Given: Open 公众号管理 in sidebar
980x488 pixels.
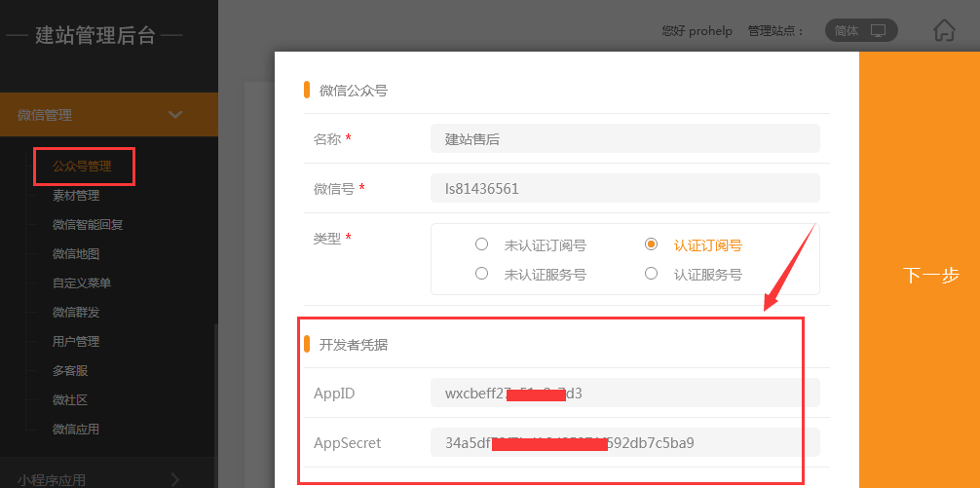Looking at the screenshot, I should point(82,167).
